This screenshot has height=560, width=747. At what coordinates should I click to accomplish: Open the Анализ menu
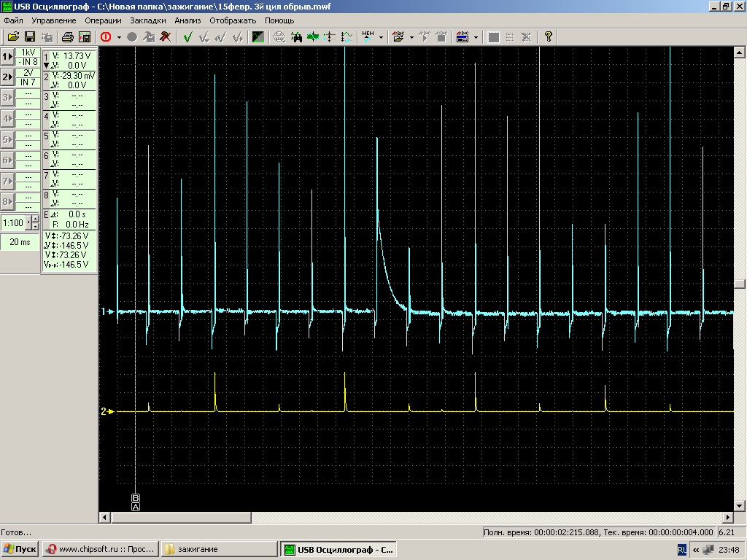pyautogui.click(x=187, y=20)
